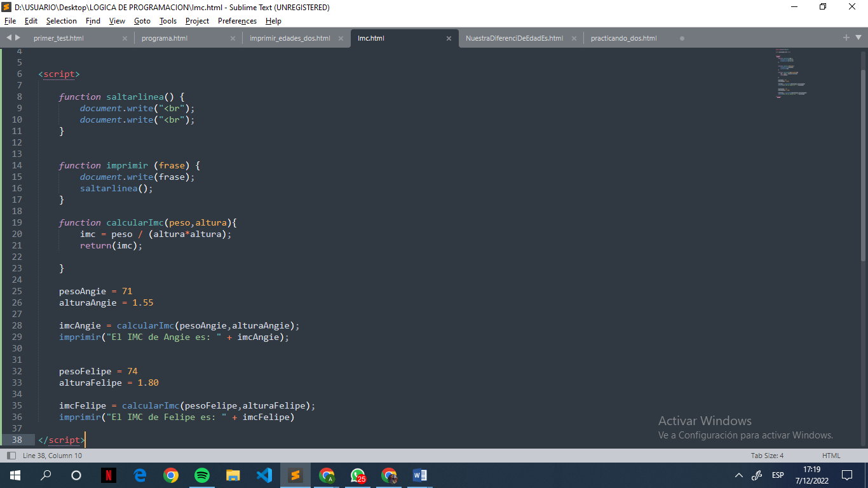868x488 pixels.
Task: Click Sublime Text taskbar icon
Action: coord(295,475)
